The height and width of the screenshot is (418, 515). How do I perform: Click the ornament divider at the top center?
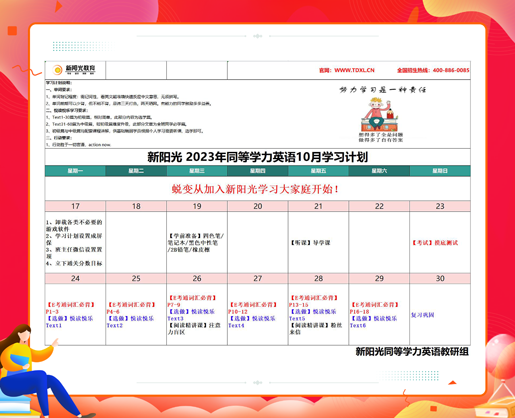click(x=257, y=36)
